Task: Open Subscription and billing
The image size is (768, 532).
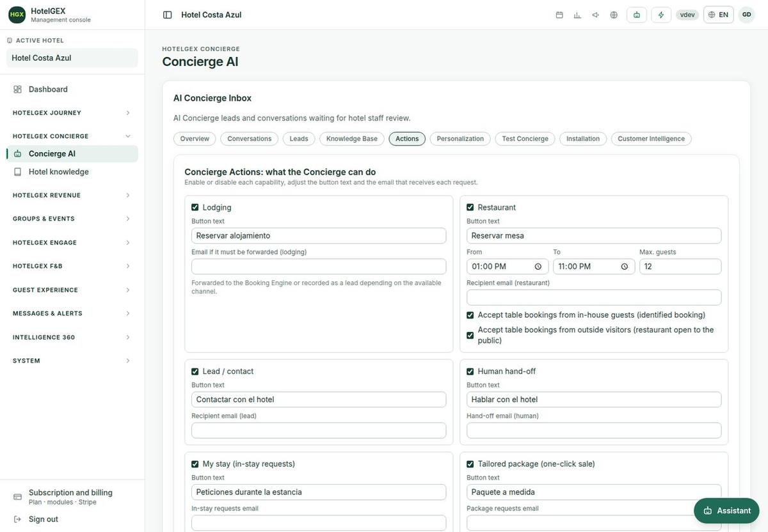Action: pyautogui.click(x=72, y=497)
